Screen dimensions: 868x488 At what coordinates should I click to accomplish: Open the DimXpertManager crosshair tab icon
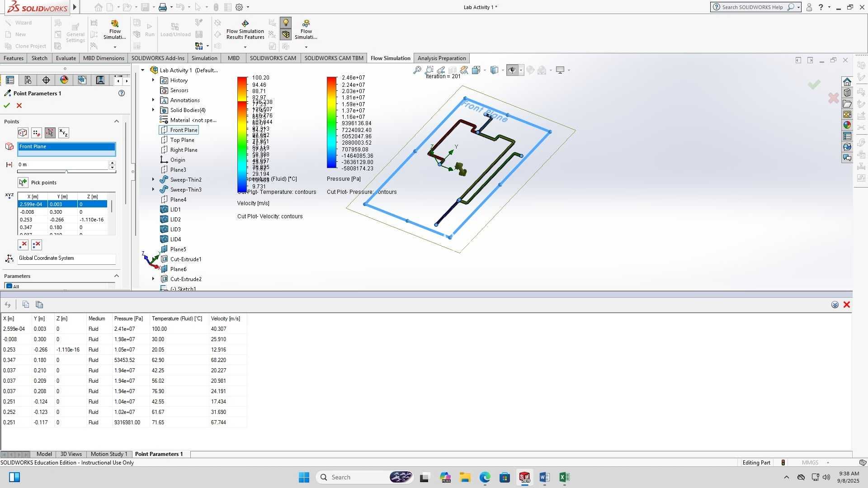coord(46,80)
